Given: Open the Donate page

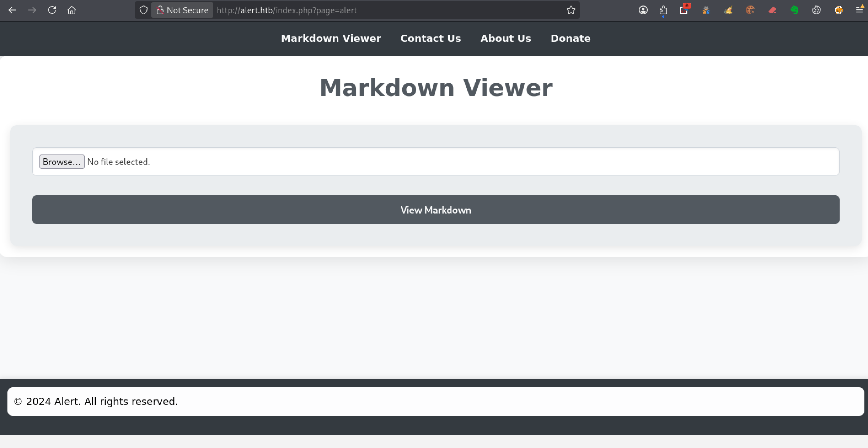Looking at the screenshot, I should click(570, 38).
